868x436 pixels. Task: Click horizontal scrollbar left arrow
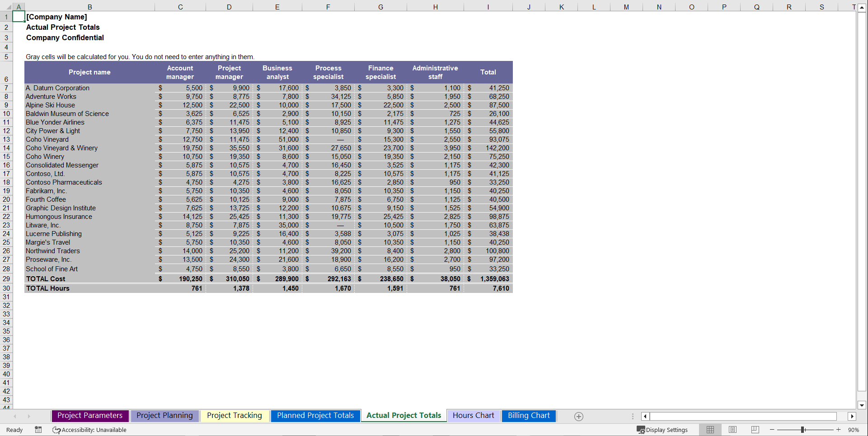click(x=645, y=416)
